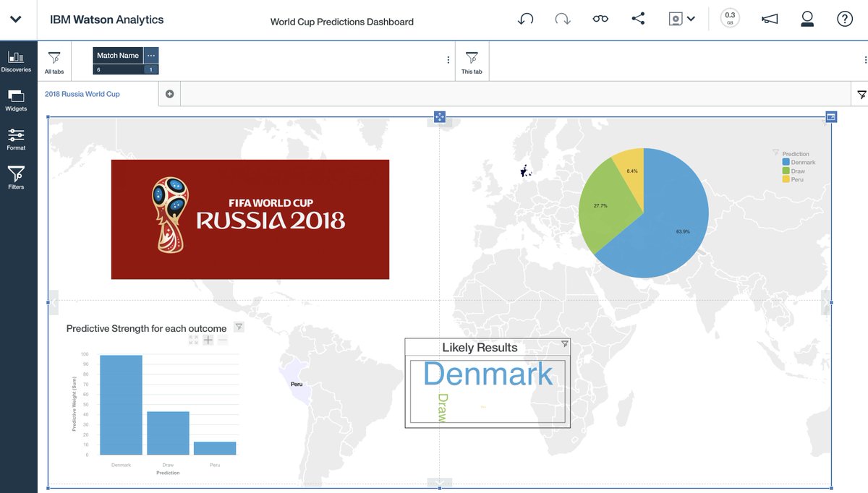Click the Peru bar in the chart
Viewport: 868px width, 493px height.
pyautogui.click(x=215, y=448)
